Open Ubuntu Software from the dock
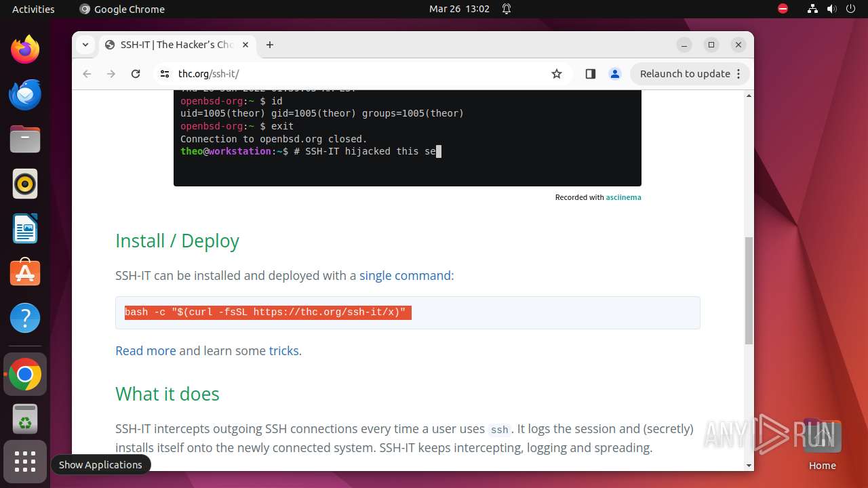This screenshot has height=488, width=868. coord(25,273)
